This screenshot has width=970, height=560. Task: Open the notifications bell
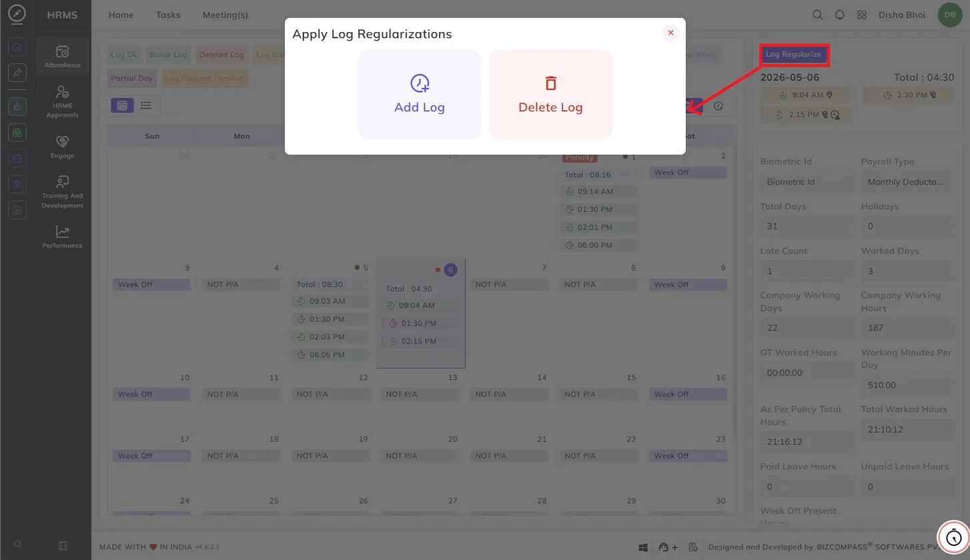840,15
